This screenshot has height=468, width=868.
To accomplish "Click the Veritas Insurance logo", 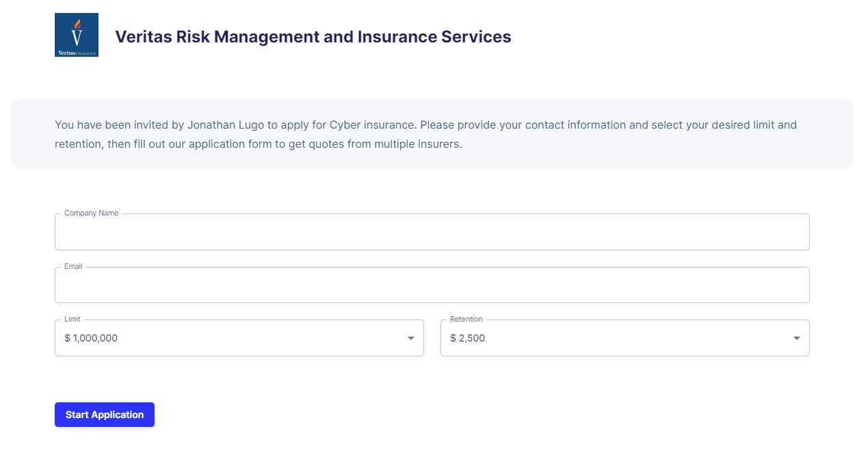I will [x=77, y=35].
